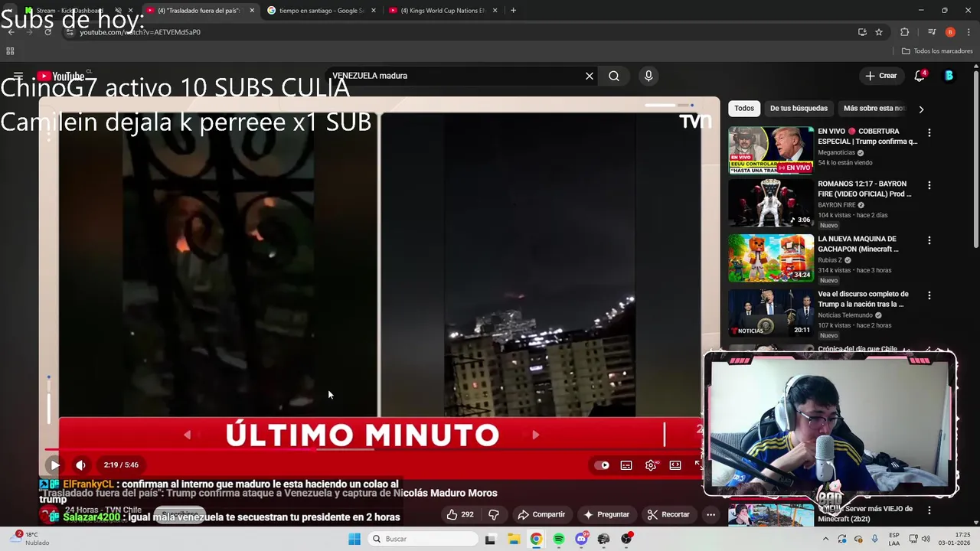Open the Meganoticias EN VIVO thumbnail

click(771, 151)
